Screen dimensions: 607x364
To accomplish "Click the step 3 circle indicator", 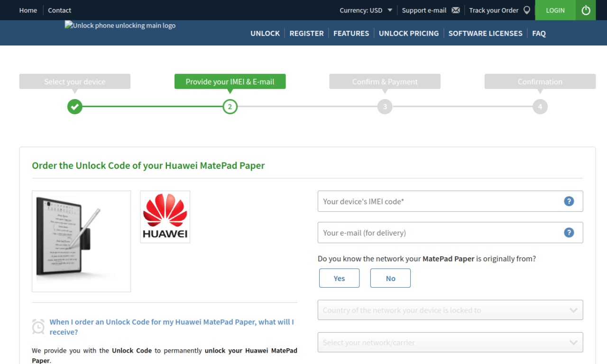I will coord(385,107).
